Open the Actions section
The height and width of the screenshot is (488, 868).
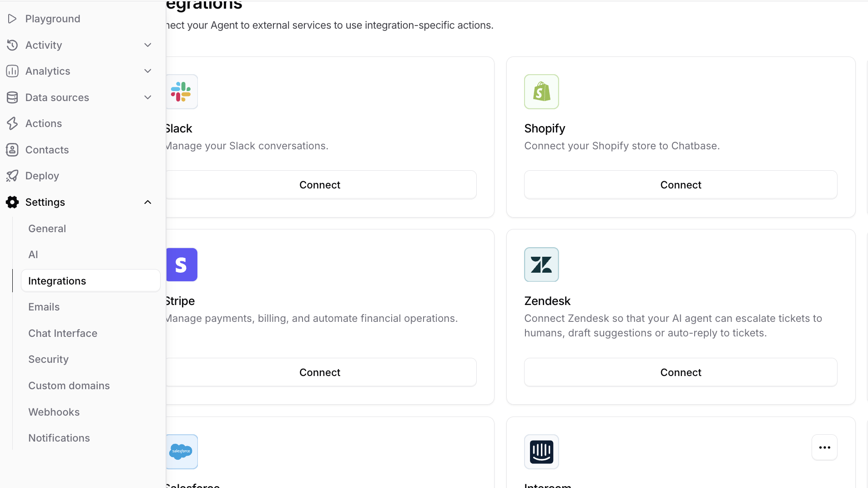click(x=44, y=123)
